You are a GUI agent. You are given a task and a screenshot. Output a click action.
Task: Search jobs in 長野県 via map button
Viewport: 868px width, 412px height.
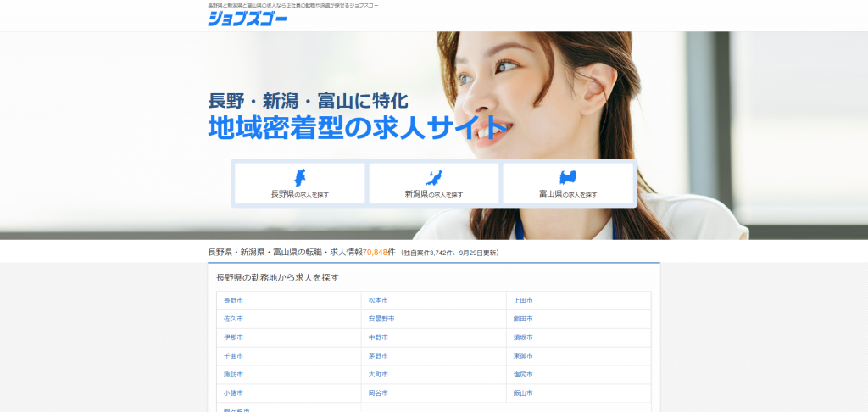(300, 183)
